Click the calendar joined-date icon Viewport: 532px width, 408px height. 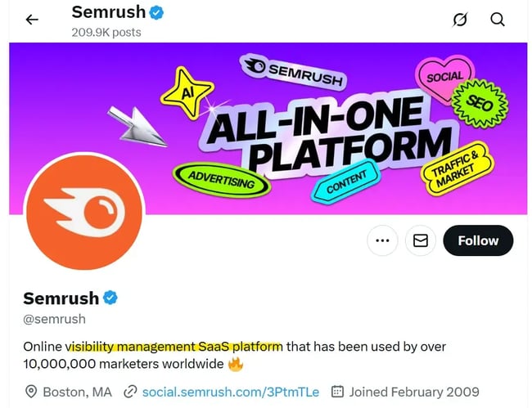336,392
